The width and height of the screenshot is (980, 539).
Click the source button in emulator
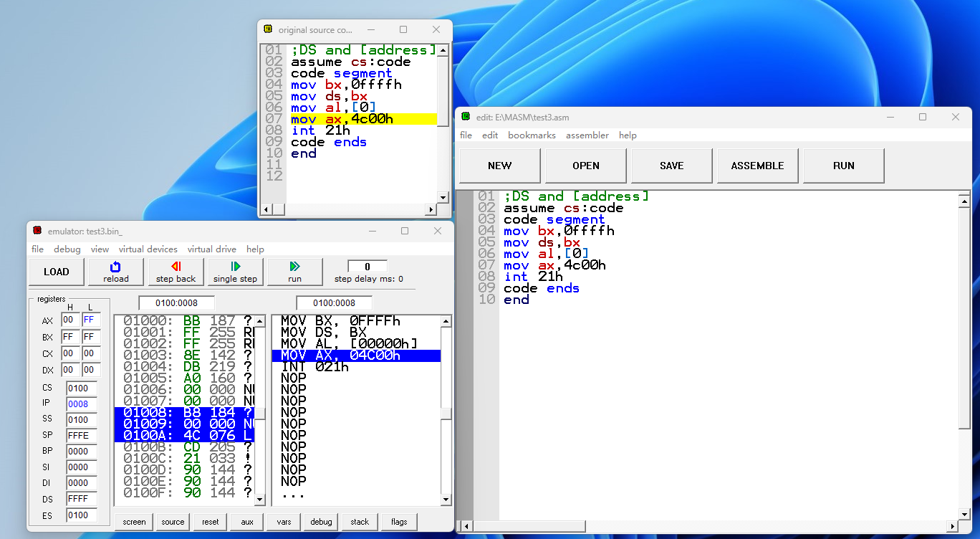173,522
